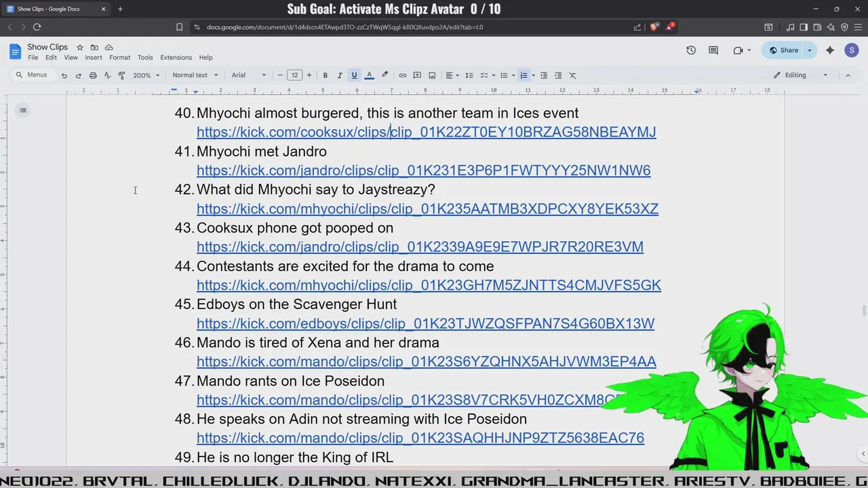Run spelling and grammar check icon
Image resolution: width=868 pixels, height=488 pixels.
(107, 75)
